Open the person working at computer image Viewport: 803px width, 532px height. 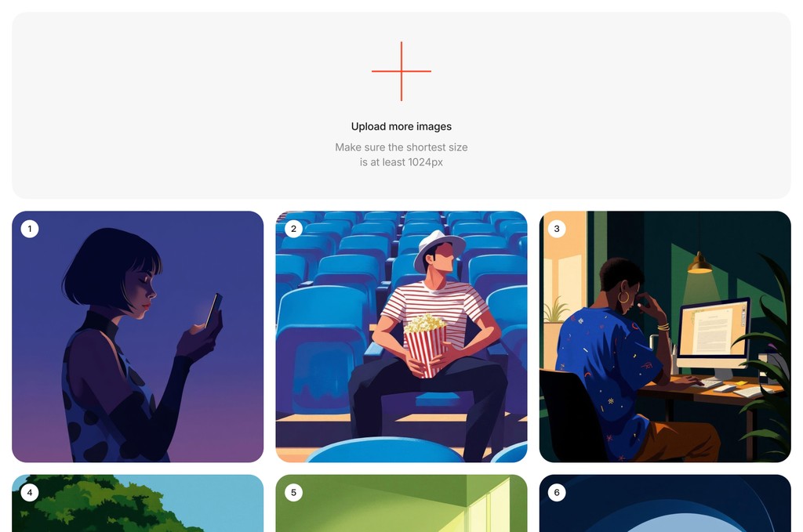[x=665, y=337]
